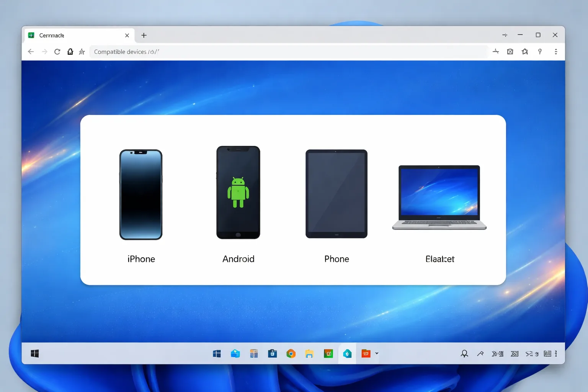Viewport: 588px width, 392px height.
Task: Click the forward navigation arrow
Action: coord(44,52)
